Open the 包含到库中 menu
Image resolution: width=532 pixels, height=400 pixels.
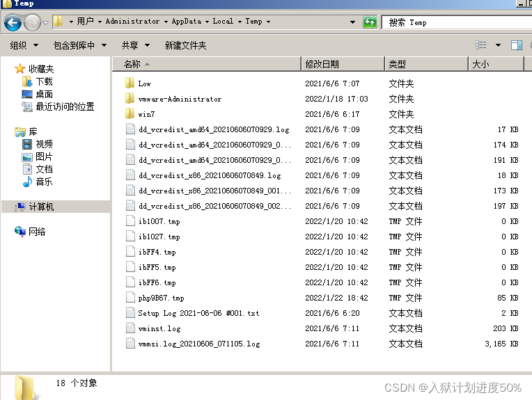pyautogui.click(x=80, y=45)
